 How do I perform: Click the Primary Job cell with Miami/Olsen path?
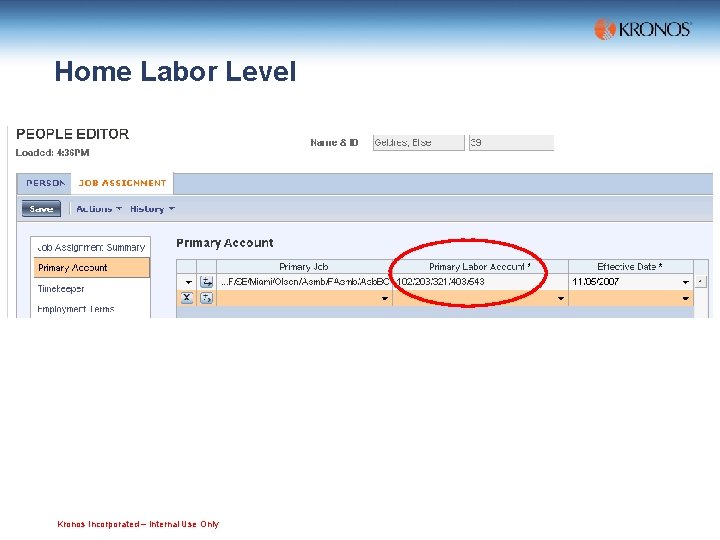304,282
